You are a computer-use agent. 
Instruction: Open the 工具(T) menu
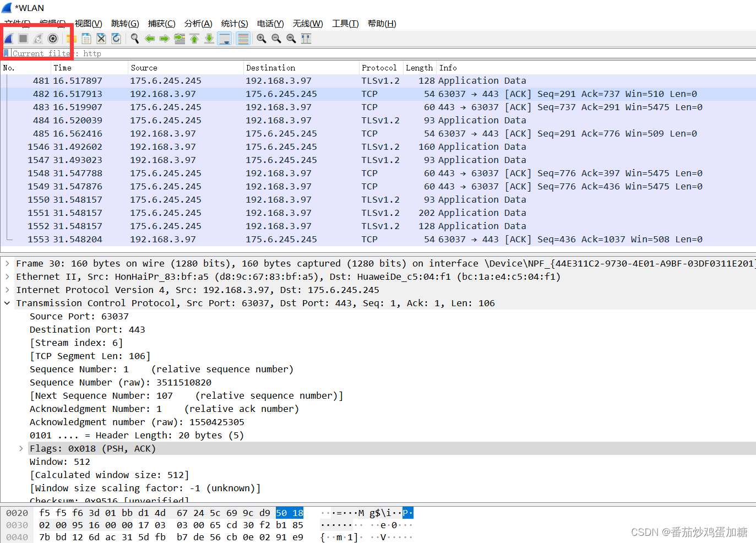345,23
